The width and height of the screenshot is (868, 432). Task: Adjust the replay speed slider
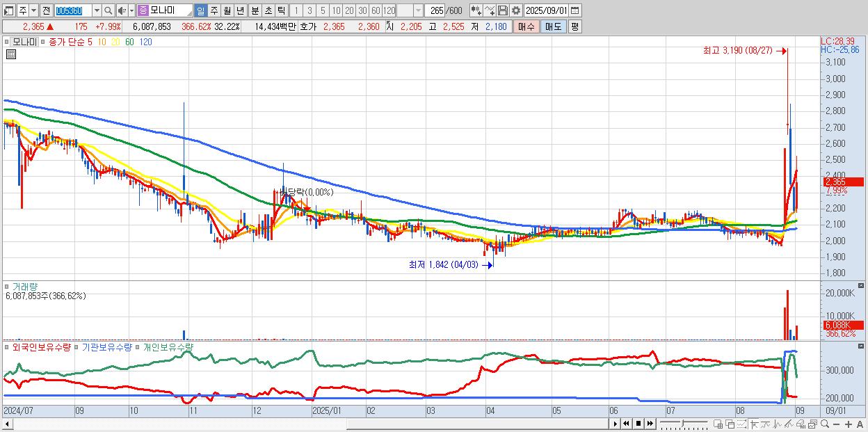[684, 423]
